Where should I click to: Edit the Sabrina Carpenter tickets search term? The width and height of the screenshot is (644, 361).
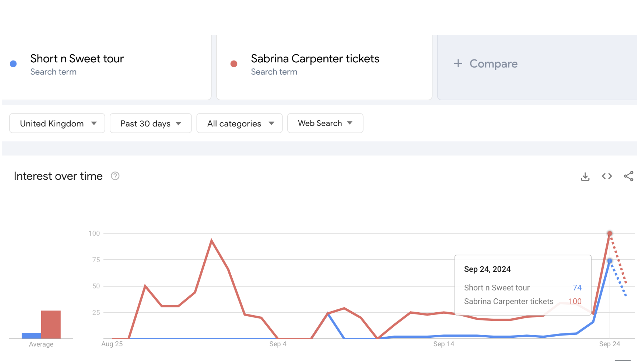click(315, 58)
